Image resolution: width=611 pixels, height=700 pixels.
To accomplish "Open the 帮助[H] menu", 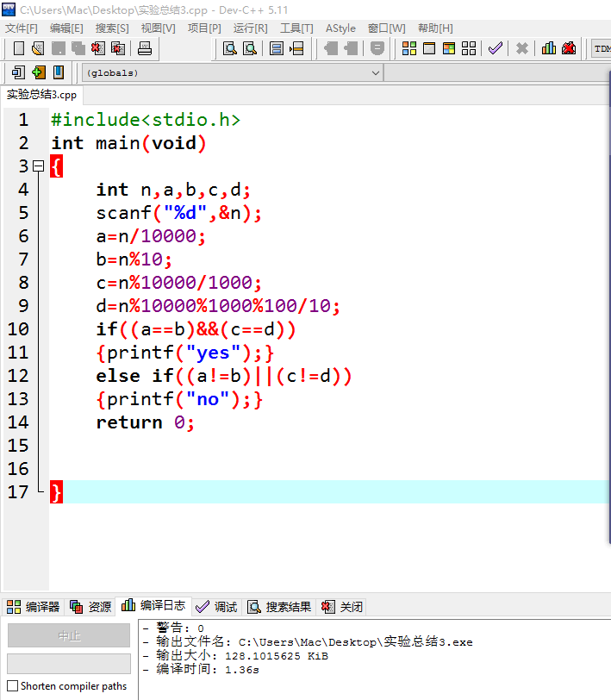I will tap(435, 28).
